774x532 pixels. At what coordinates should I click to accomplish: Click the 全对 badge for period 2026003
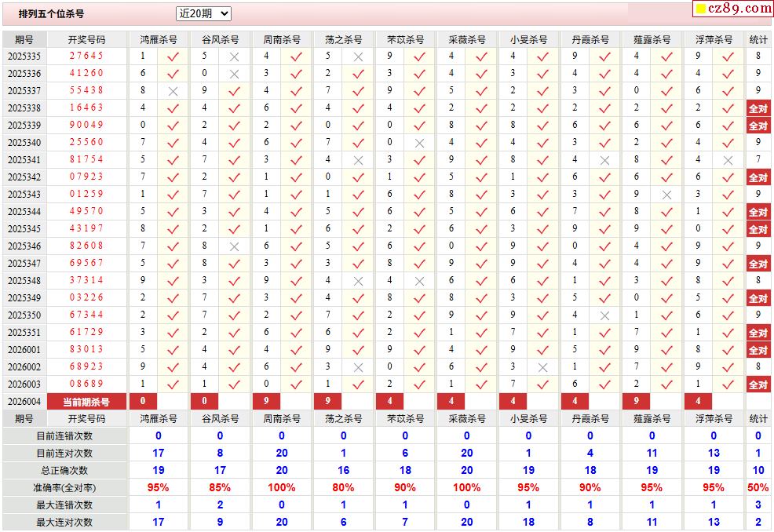coord(758,384)
